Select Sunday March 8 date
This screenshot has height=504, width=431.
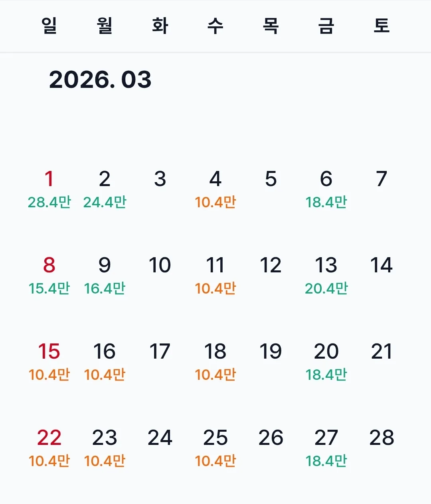pyautogui.click(x=49, y=276)
